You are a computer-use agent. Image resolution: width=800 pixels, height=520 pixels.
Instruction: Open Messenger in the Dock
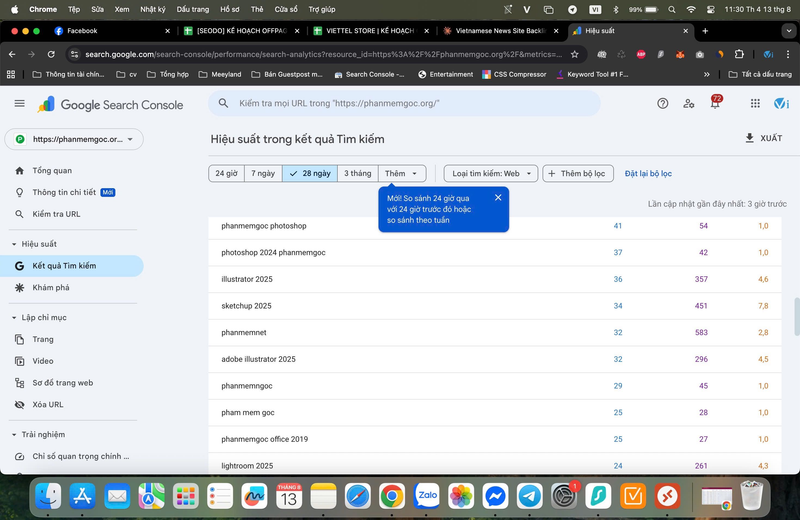[x=495, y=496]
